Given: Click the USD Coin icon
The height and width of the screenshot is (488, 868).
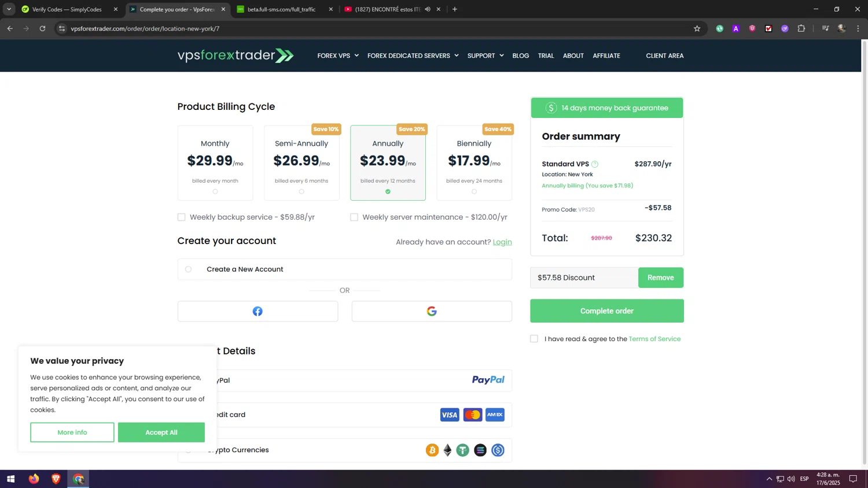Looking at the screenshot, I should [498, 450].
